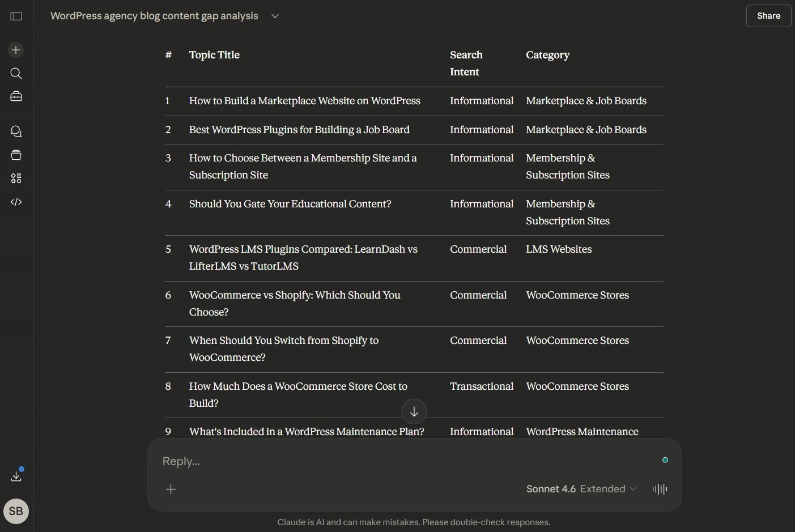Image resolution: width=795 pixels, height=532 pixels.
Task: Click 'WooCommerce vs Shopify: Which Should You Choose?'
Action: pyautogui.click(x=295, y=304)
